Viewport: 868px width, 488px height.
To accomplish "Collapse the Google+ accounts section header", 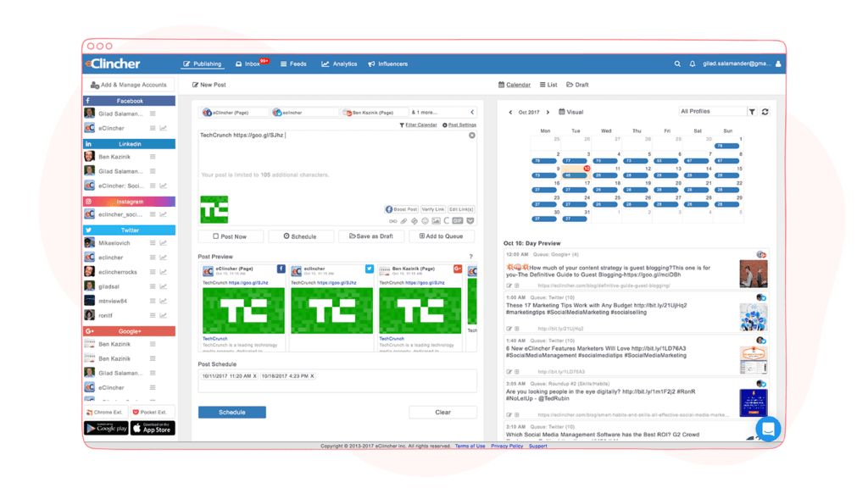I will (129, 331).
